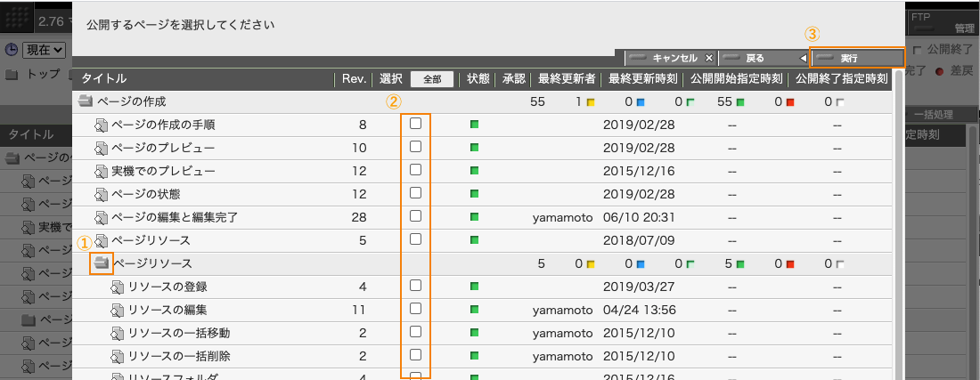
Task: Click page icon next to ページのプレビュー
Action: coord(102,148)
